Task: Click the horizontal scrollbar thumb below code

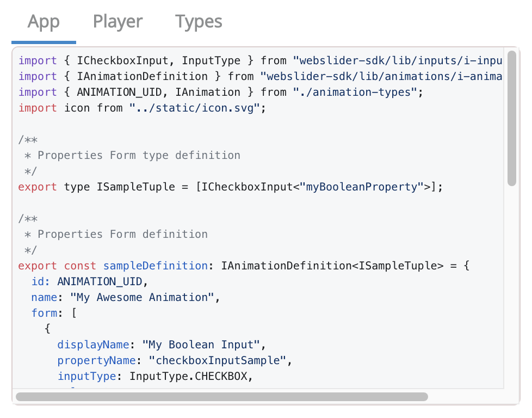Action: click(x=222, y=397)
